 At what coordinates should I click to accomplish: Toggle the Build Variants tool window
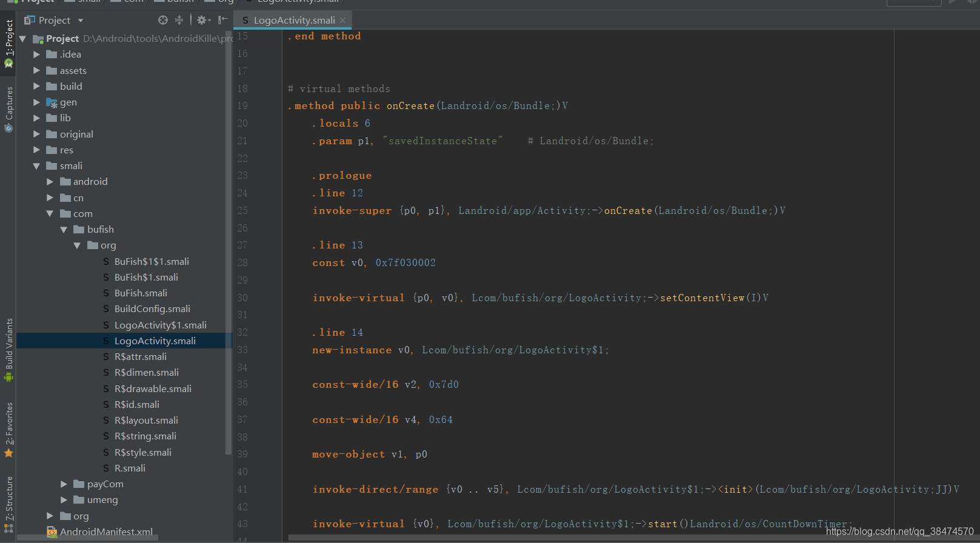point(8,350)
